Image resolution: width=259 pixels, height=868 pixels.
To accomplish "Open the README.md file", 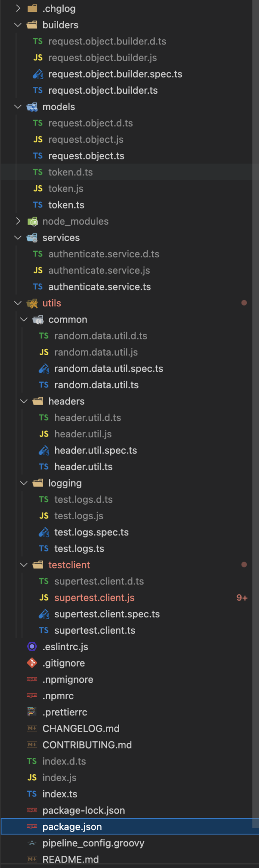I will (70, 859).
